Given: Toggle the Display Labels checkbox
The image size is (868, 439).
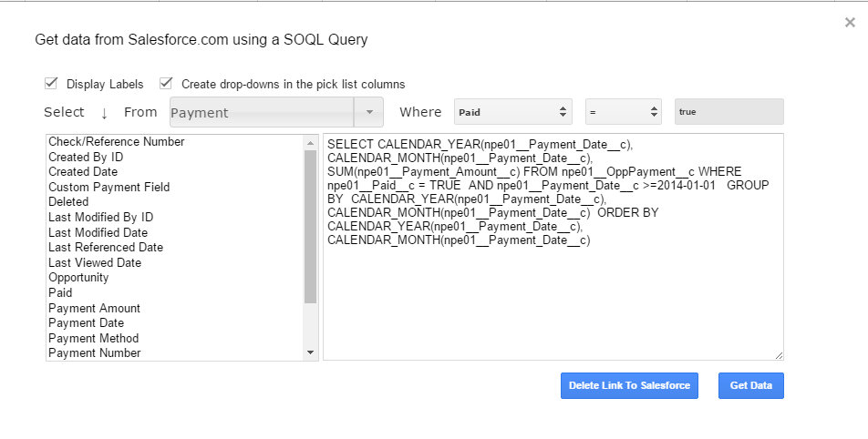Looking at the screenshot, I should point(52,84).
